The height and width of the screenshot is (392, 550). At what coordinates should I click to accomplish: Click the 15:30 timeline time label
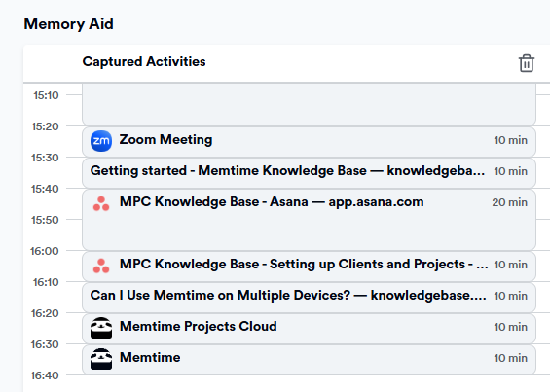click(x=45, y=158)
